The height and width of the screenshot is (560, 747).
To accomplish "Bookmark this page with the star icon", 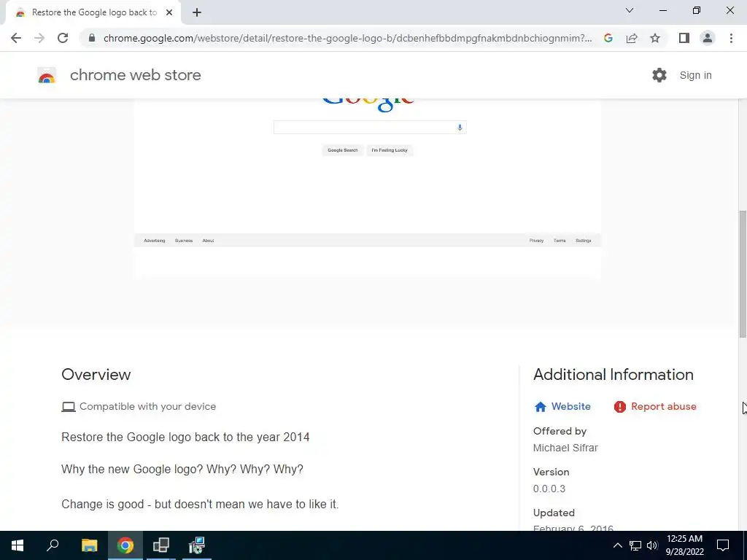I will (x=655, y=38).
